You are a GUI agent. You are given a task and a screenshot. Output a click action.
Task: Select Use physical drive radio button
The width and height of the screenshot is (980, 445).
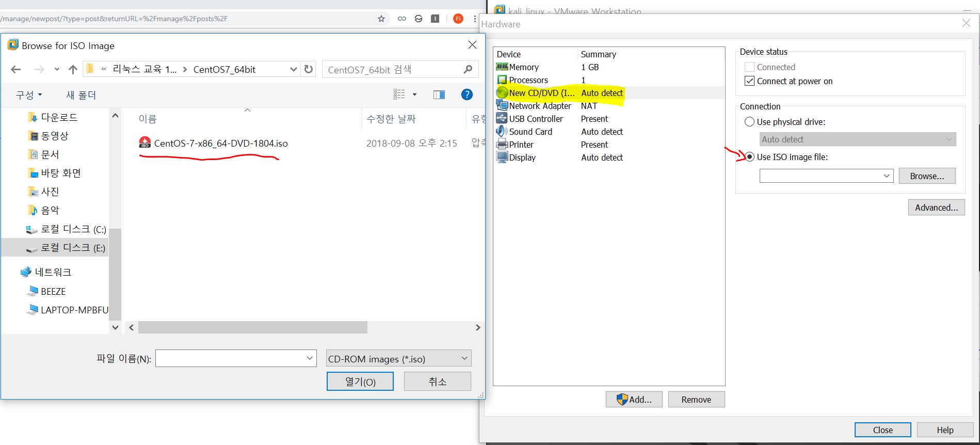[x=749, y=122]
